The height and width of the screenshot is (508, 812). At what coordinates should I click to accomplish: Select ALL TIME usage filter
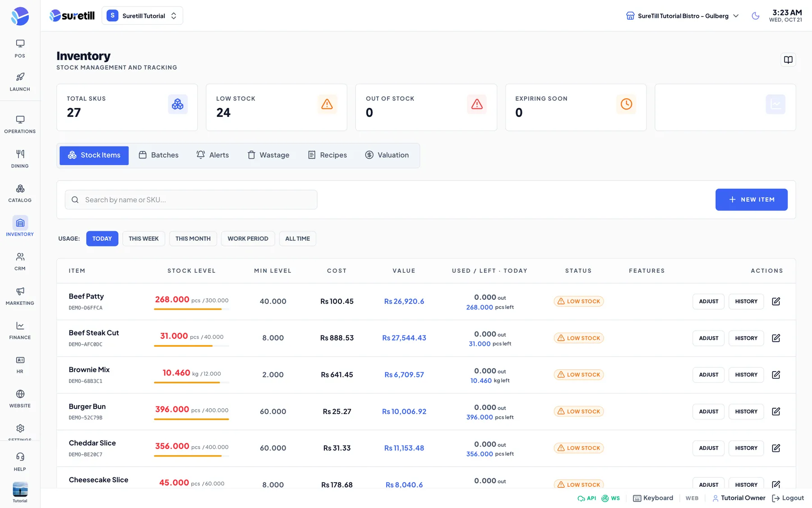[297, 238]
